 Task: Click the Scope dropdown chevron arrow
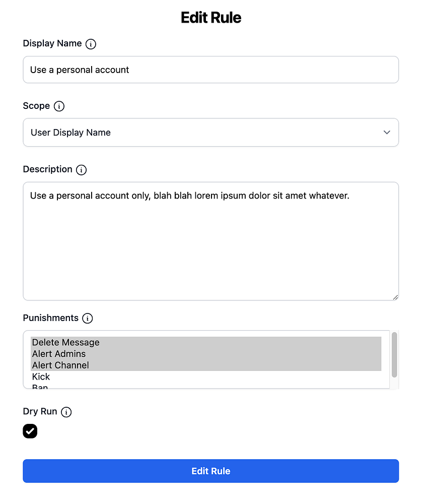(x=387, y=133)
